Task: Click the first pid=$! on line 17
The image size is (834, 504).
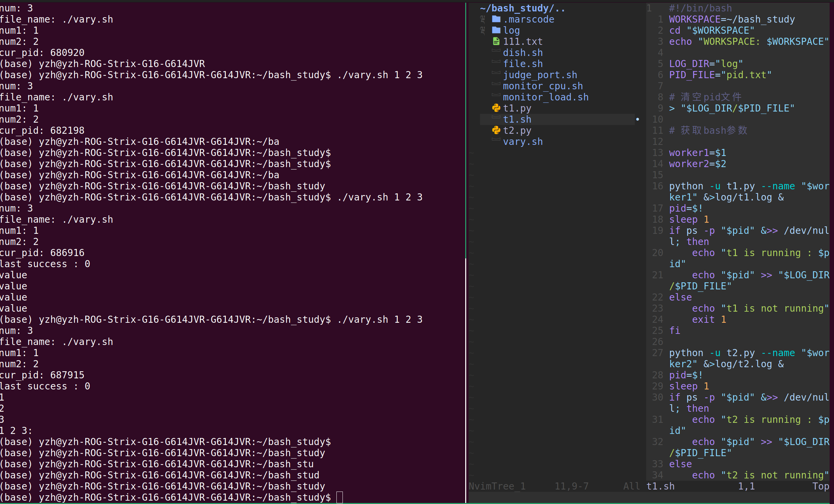Action: (686, 208)
